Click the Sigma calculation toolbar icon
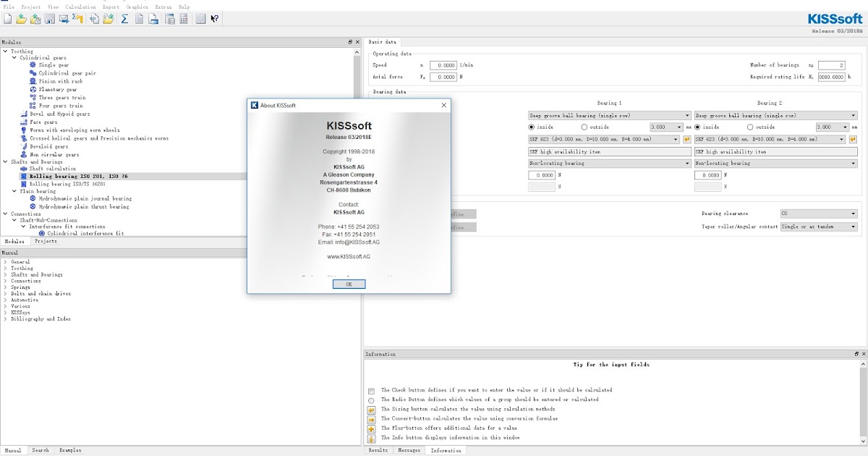This screenshot has height=456, width=868. point(123,18)
